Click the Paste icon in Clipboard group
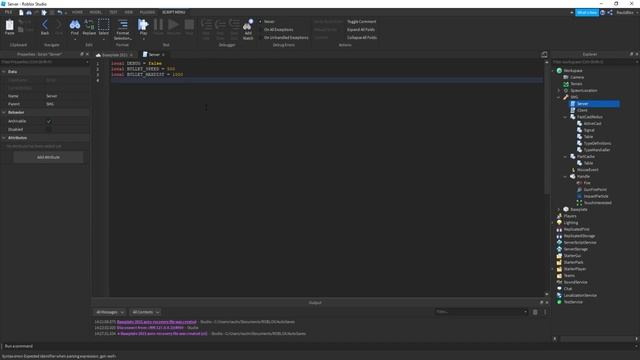Viewport: 640px width, 360px height. coord(9,25)
